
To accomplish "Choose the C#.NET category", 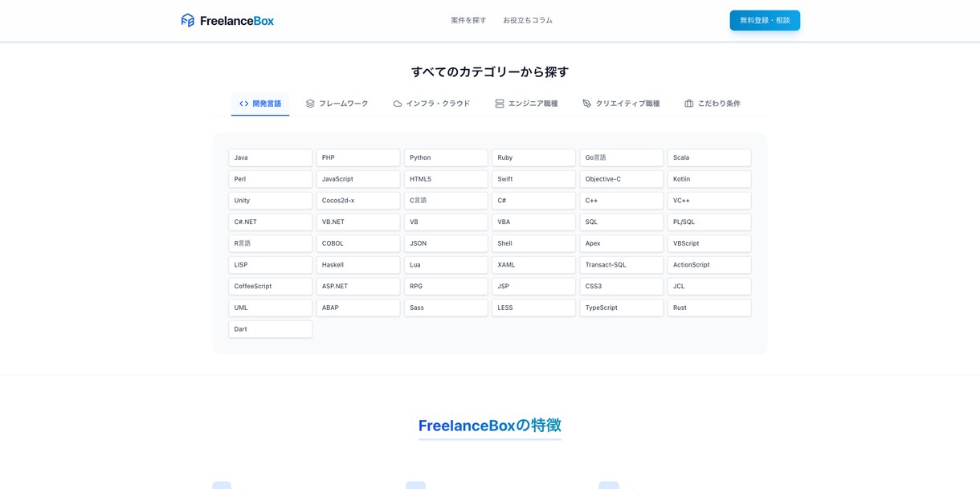I will tap(271, 222).
